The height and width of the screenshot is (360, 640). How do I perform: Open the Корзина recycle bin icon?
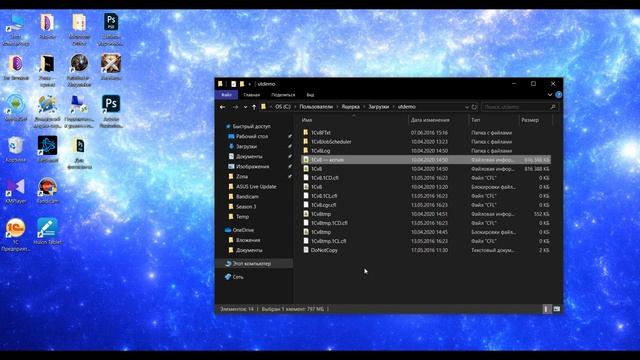pos(16,149)
